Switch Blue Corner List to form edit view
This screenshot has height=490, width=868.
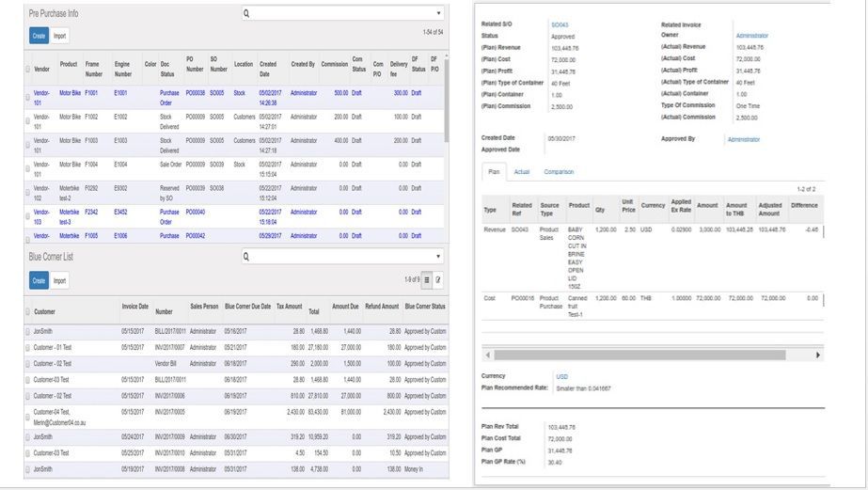click(438, 280)
